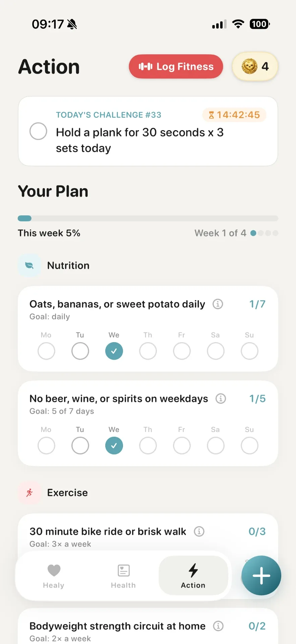The image size is (296, 644).
Task: Tap the Exercise runner icon
Action: pos(29,493)
